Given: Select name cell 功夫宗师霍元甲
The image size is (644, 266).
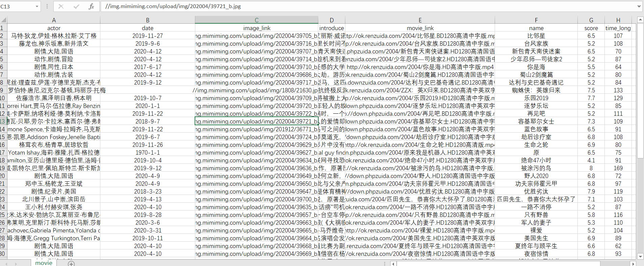Looking at the screenshot, I should coord(536,184).
